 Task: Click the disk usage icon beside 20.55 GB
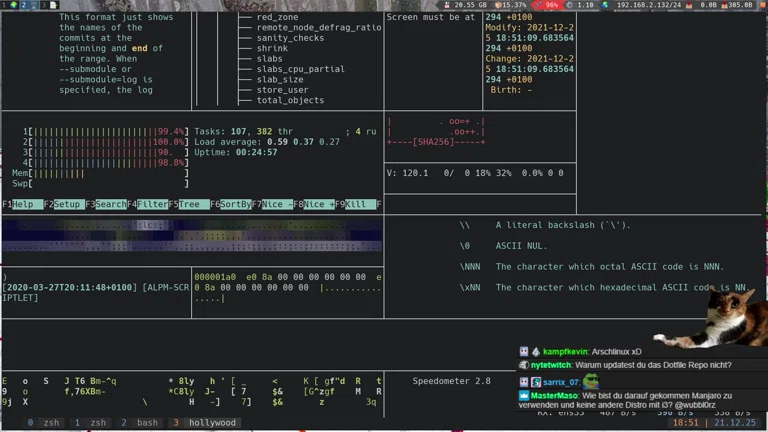pyautogui.click(x=447, y=5)
